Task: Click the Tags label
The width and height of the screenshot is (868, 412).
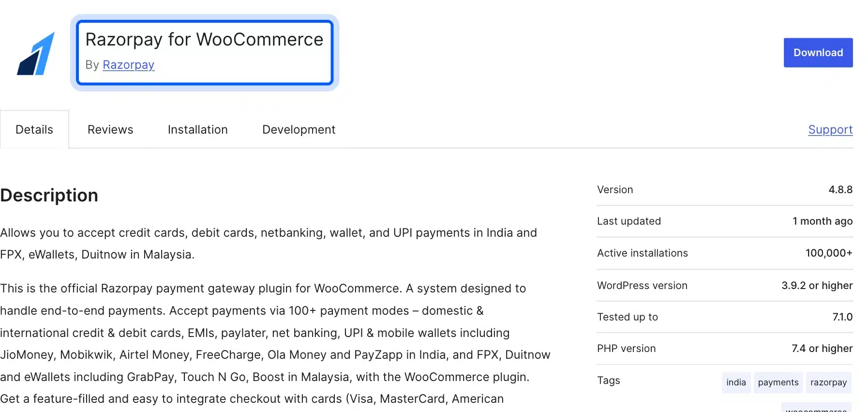Action: coord(608,381)
